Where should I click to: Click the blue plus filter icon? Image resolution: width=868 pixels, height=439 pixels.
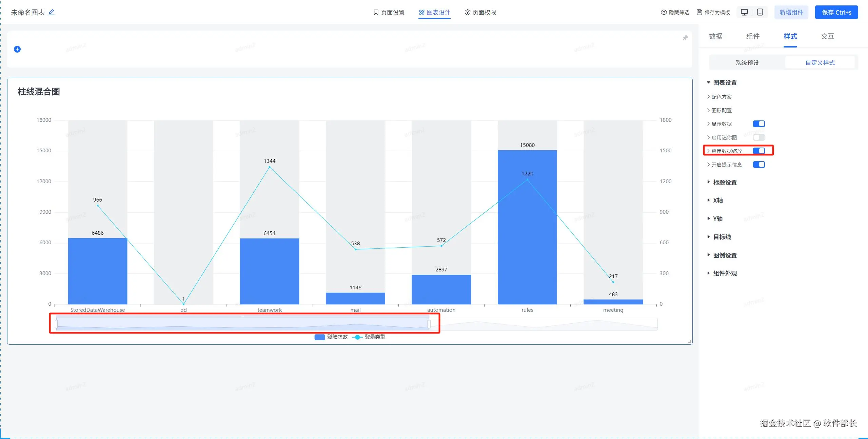pos(17,49)
